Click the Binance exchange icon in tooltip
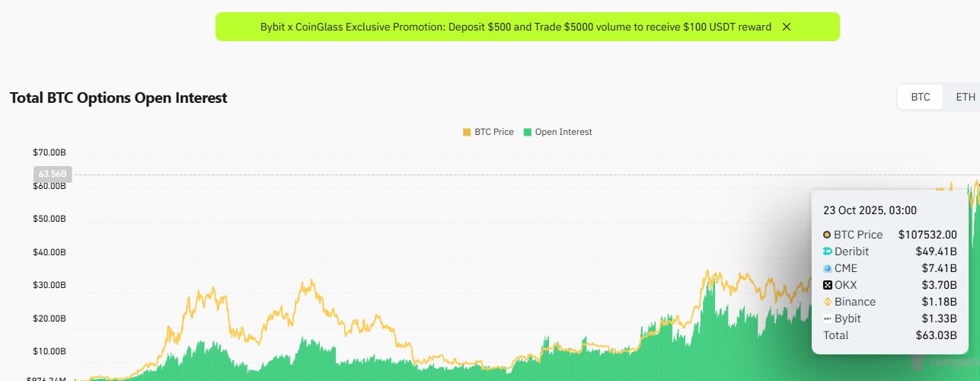This screenshot has width=980, height=381. pos(827,302)
